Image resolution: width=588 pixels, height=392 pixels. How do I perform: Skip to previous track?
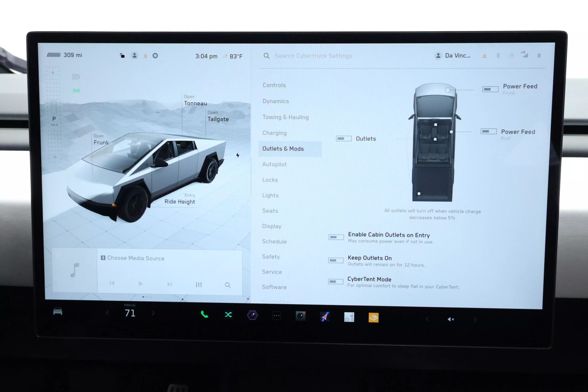(x=112, y=283)
